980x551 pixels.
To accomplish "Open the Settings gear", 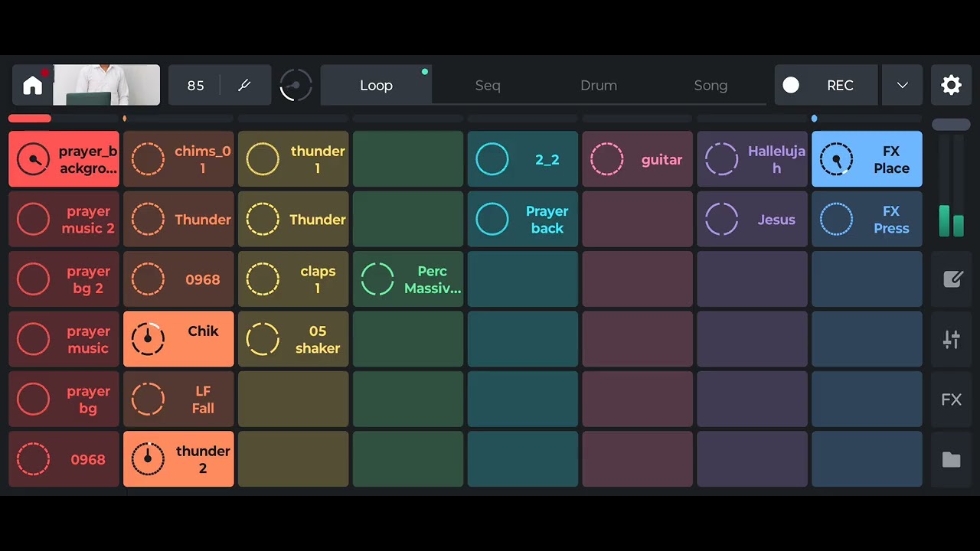I will [951, 85].
